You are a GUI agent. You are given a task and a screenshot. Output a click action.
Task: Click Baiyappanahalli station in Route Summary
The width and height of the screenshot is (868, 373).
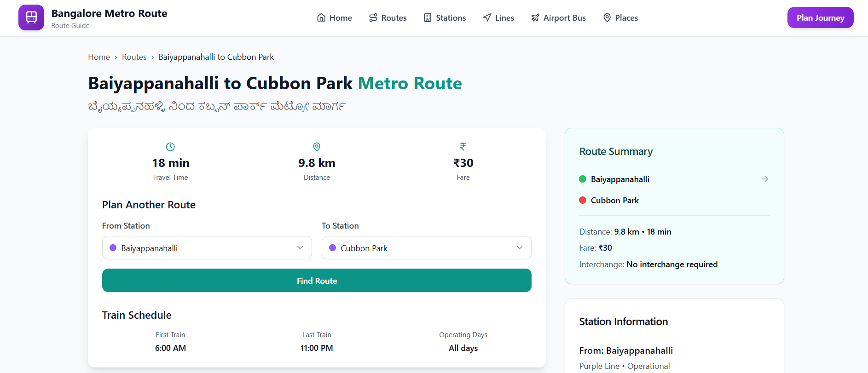click(620, 179)
